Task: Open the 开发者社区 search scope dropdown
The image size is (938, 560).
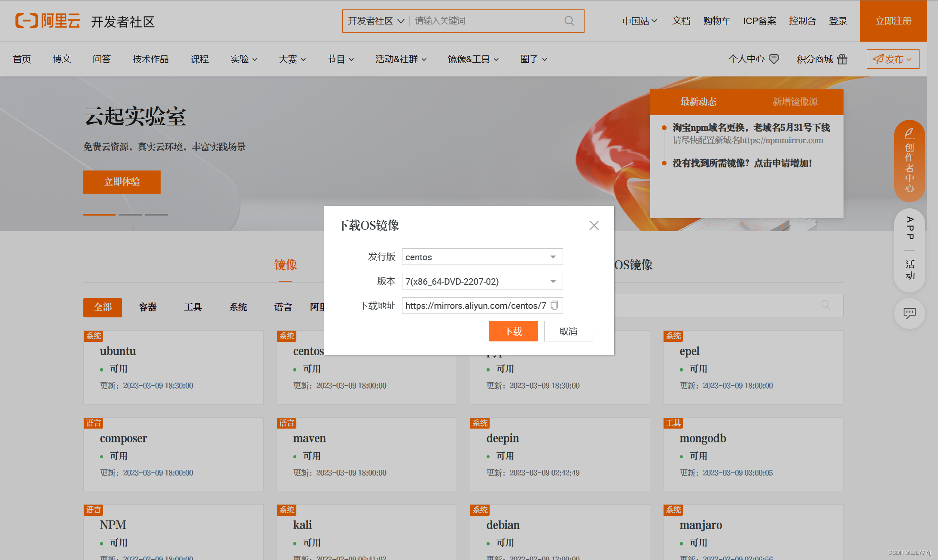Action: tap(375, 21)
